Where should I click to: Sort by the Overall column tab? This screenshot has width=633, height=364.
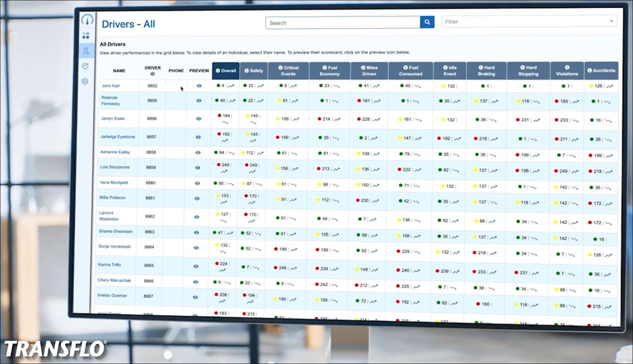click(226, 71)
